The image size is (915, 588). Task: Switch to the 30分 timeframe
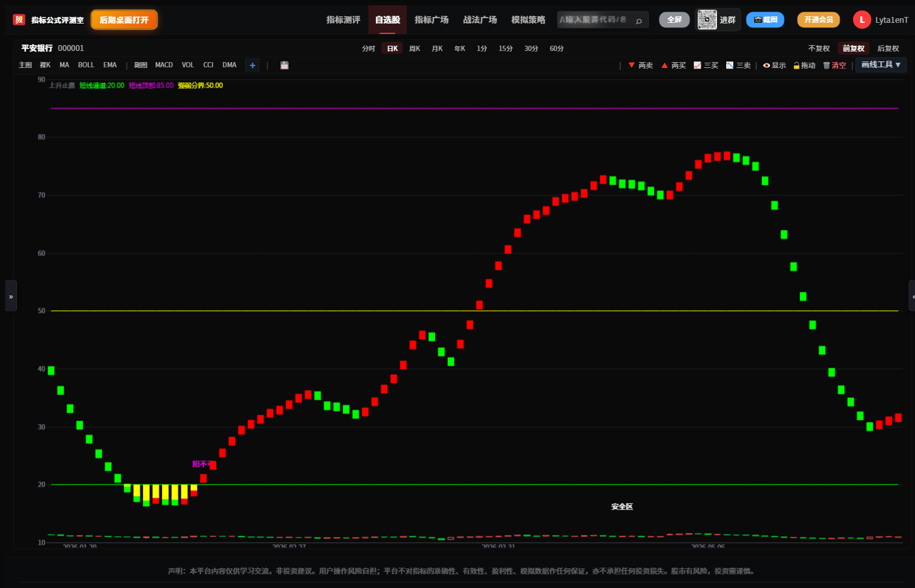point(531,48)
